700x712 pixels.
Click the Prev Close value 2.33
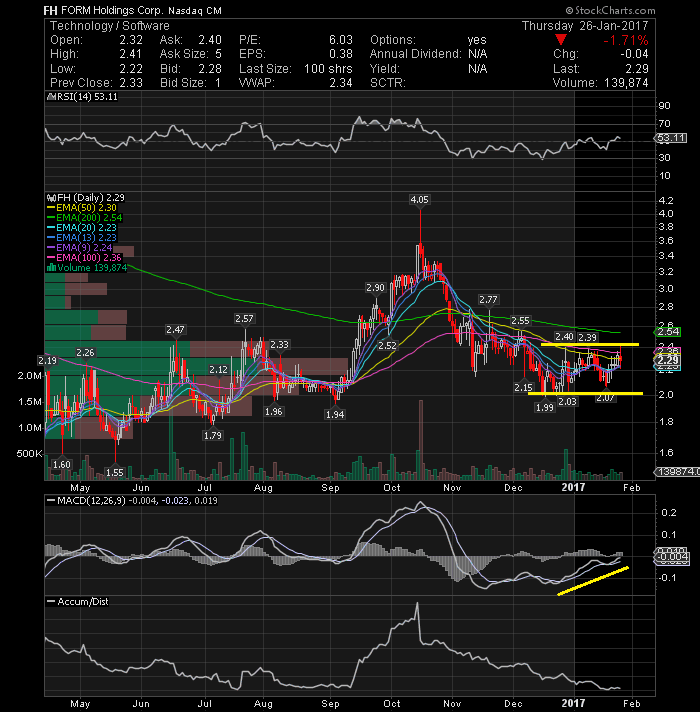click(x=131, y=83)
